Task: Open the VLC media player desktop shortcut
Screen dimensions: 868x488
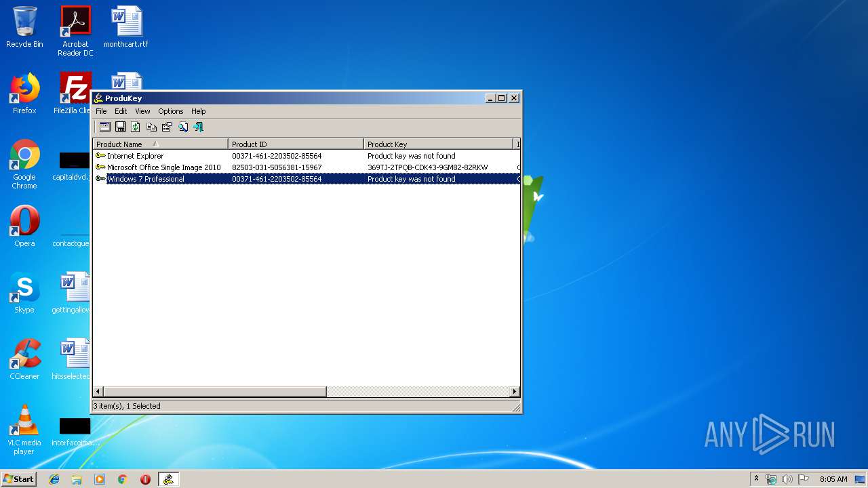Action: pos(24,430)
